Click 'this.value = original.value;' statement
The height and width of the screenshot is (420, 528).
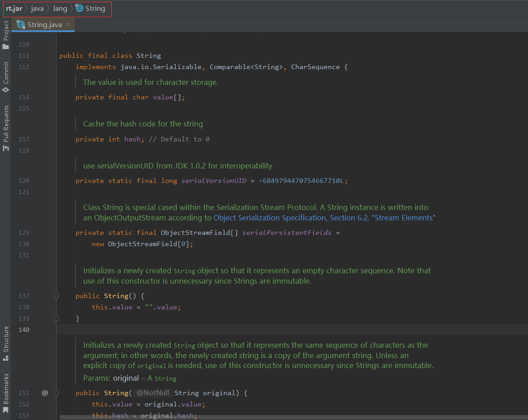click(x=148, y=404)
